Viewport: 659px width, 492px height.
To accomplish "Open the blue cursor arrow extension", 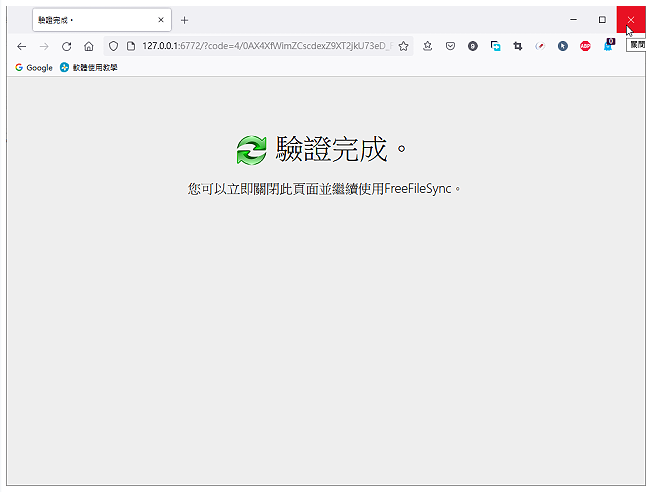I will click(x=563, y=46).
